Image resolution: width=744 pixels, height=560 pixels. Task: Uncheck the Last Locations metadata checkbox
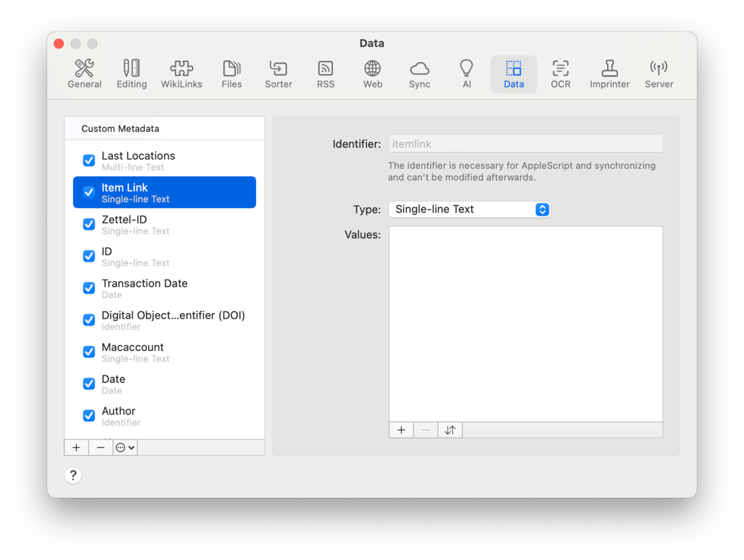(89, 161)
